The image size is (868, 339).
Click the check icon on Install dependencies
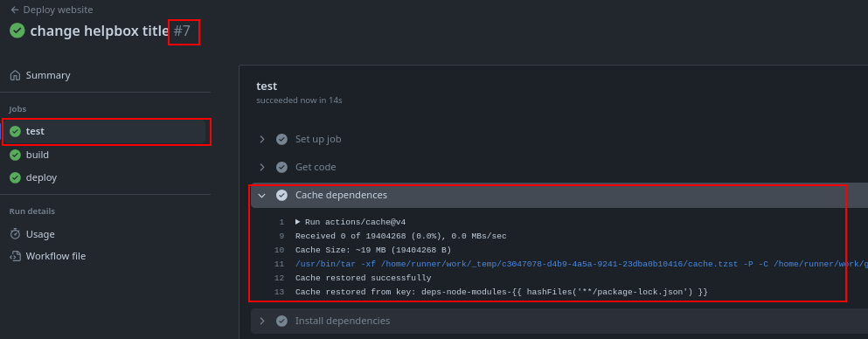pyautogui.click(x=281, y=321)
